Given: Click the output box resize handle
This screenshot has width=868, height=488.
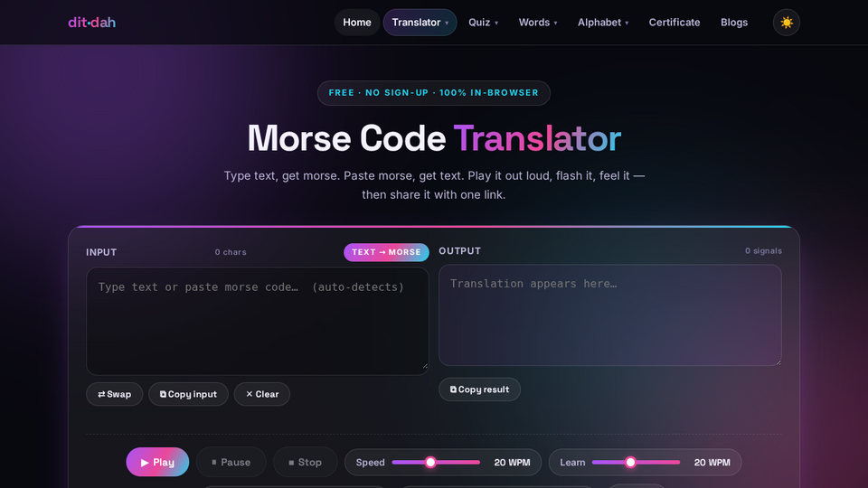Looking at the screenshot, I should (778, 361).
